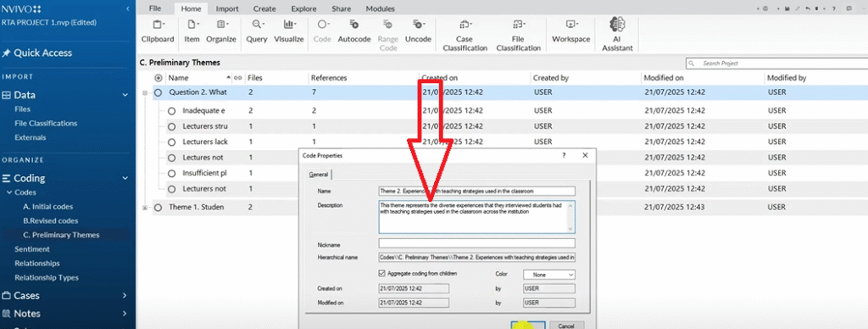Viewport: 868px width, 329px height.
Task: Open Case Classification ribbon menu
Action: point(465,36)
